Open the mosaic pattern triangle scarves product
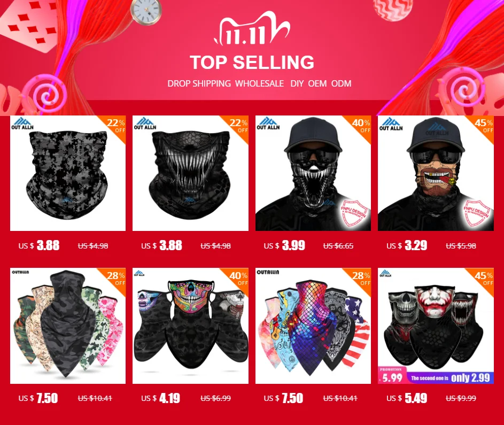Screen dimensions: 504x425 pos(313,326)
